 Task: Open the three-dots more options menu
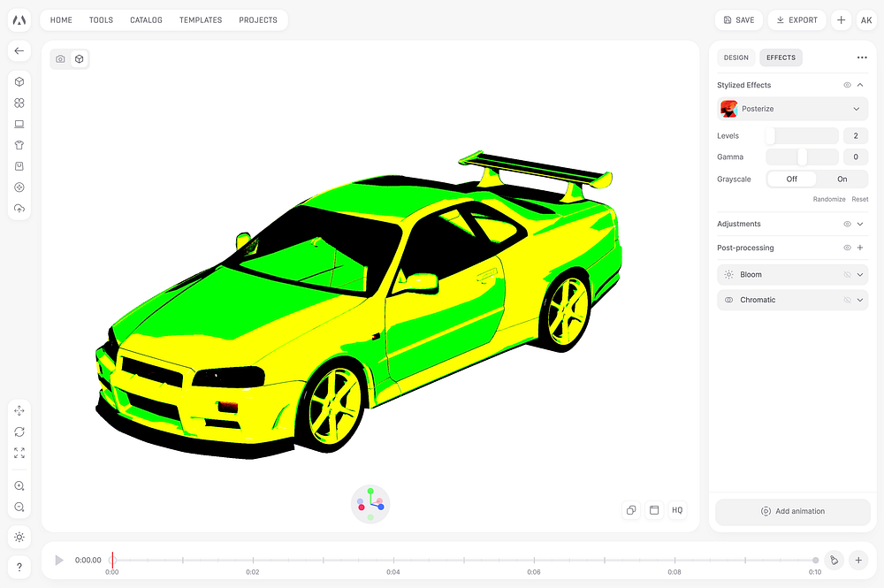[x=862, y=57]
